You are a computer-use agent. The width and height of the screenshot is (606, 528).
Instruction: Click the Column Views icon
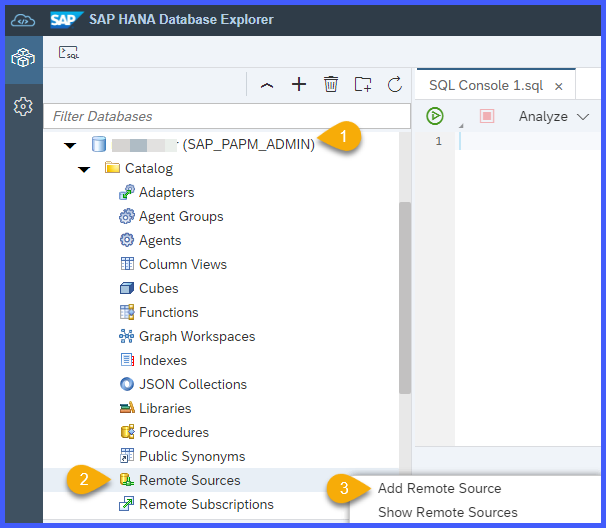tap(127, 264)
